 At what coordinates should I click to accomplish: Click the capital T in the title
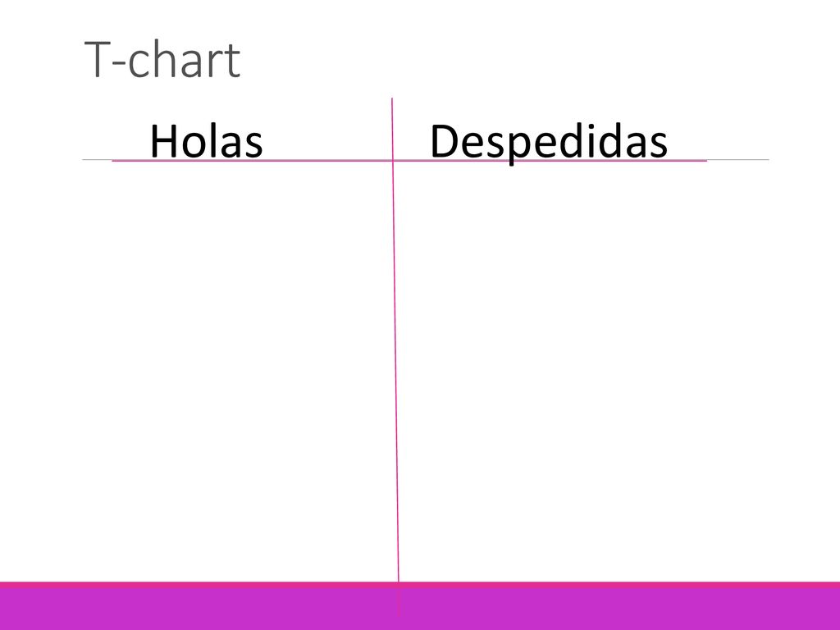click(x=98, y=59)
